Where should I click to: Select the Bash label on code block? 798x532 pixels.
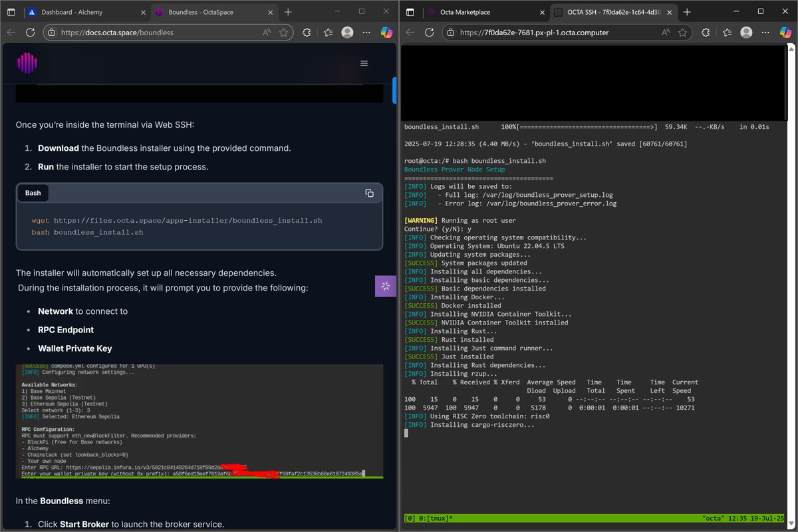pyautogui.click(x=33, y=193)
